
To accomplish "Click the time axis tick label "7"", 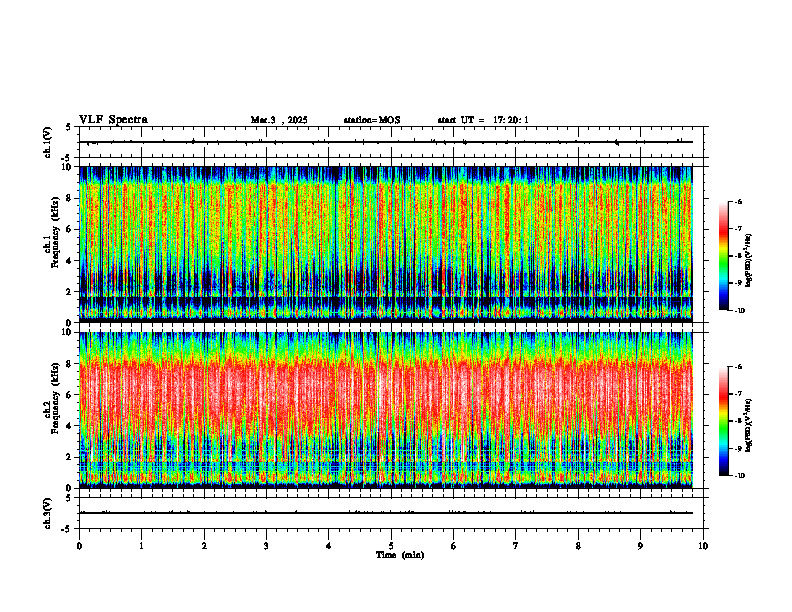I will point(516,546).
